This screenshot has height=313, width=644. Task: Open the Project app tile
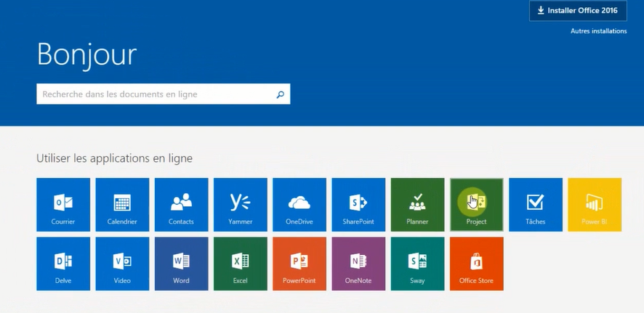(x=476, y=205)
